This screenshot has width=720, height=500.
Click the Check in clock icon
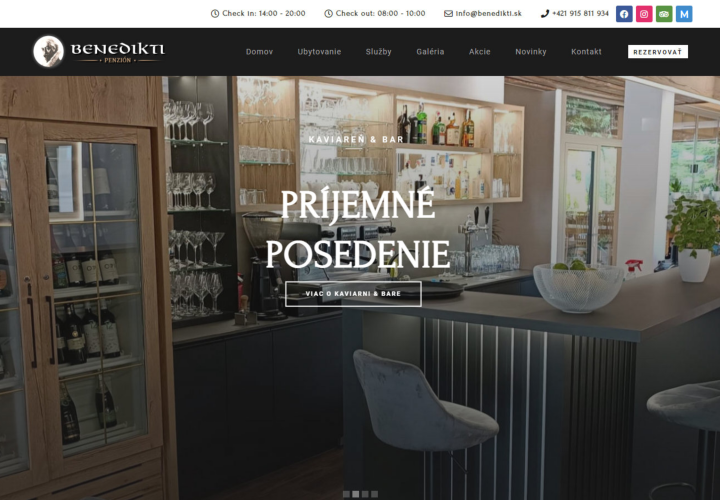214,14
